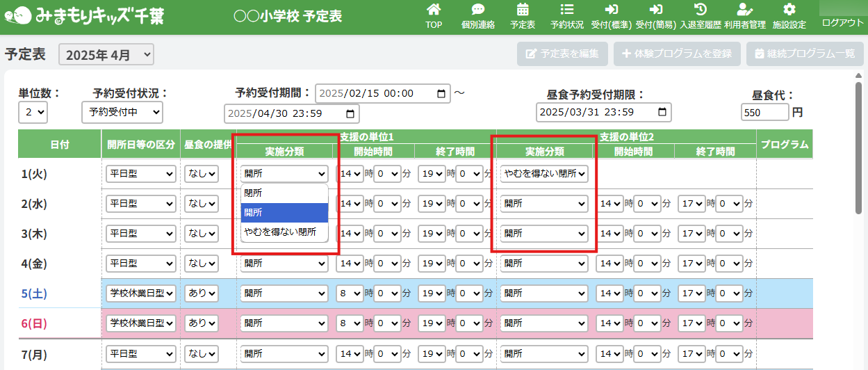Open the 予約受付状況 dropdown

(x=122, y=111)
